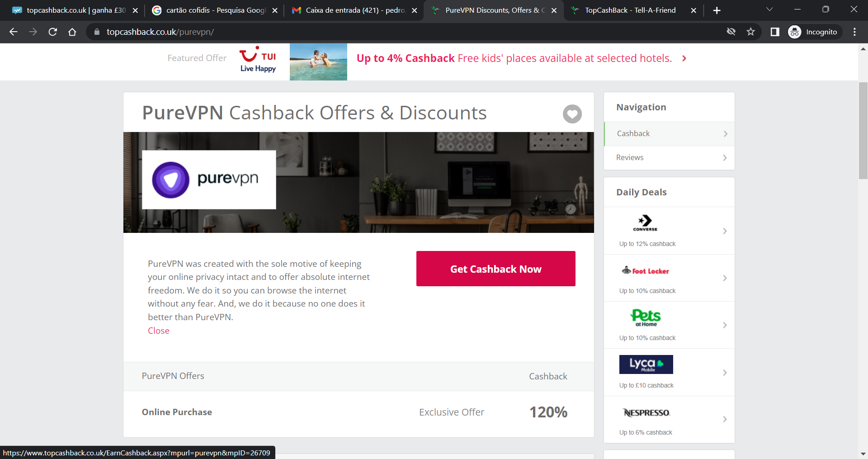Open the TUI featured offer beach thumbnail
868x459 pixels.
pos(318,62)
